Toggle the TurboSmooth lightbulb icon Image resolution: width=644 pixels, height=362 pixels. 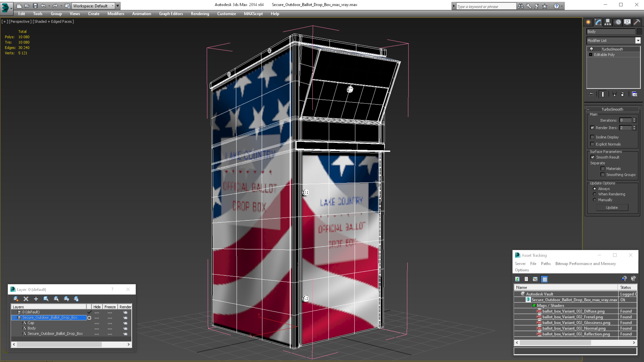point(591,49)
